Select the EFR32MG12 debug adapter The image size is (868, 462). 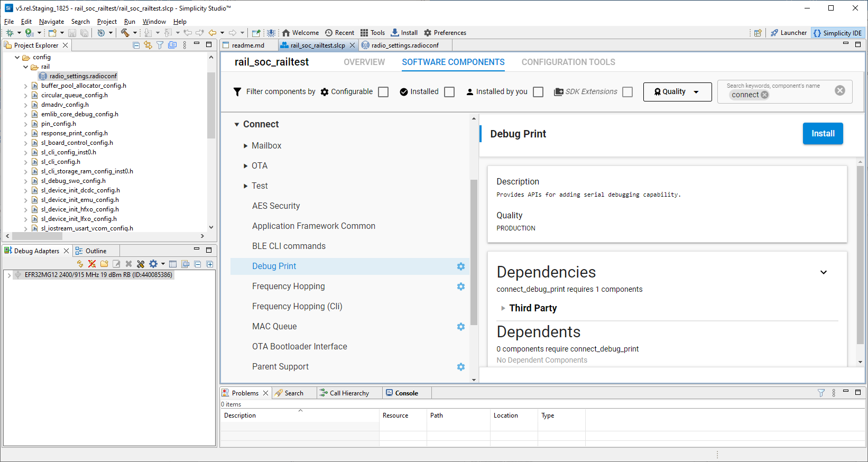pos(98,275)
